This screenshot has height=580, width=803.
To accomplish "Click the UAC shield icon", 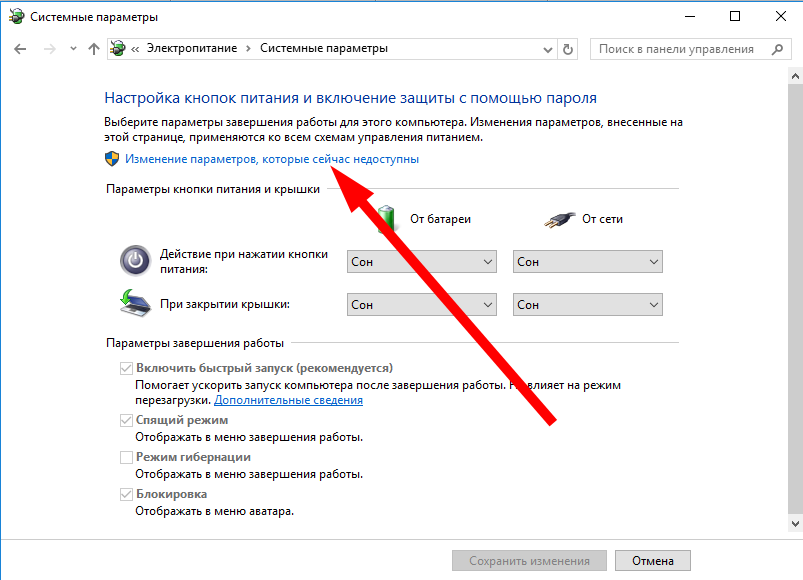I will click(x=112, y=159).
